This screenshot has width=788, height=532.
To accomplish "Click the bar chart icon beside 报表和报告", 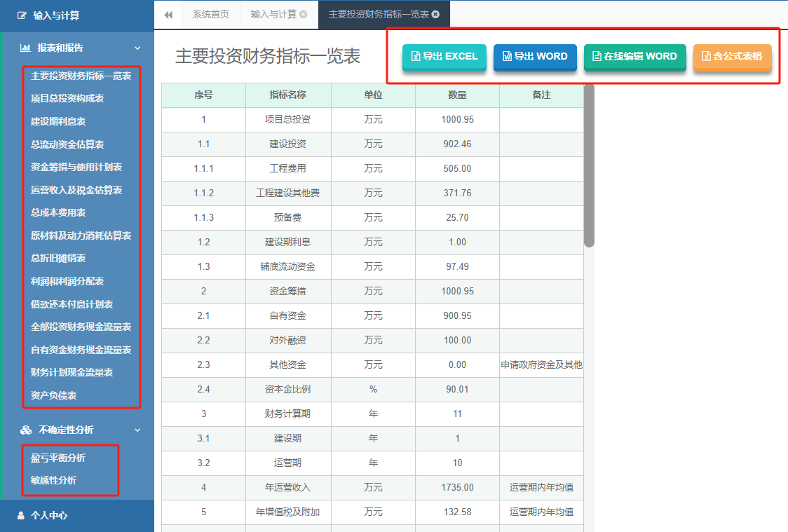I will pyautogui.click(x=25, y=48).
